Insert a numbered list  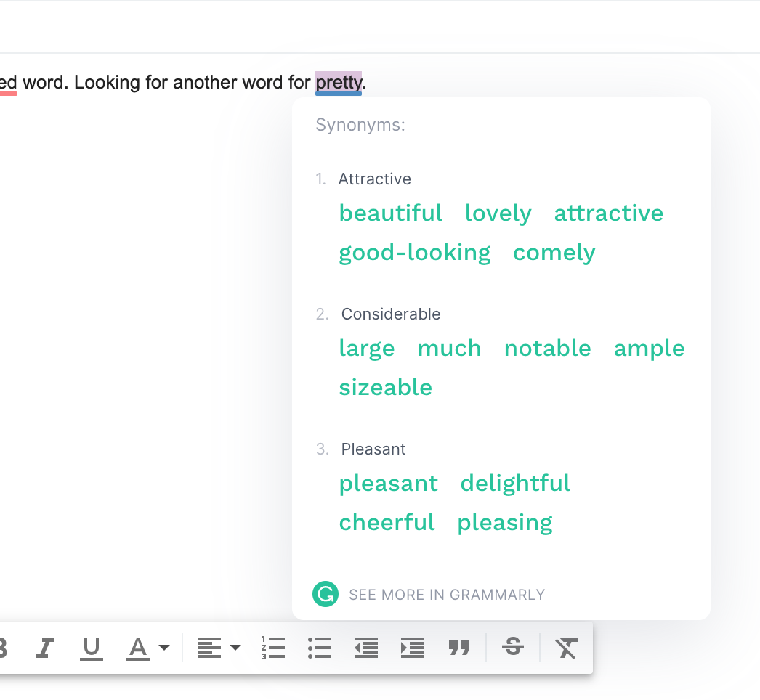point(273,648)
